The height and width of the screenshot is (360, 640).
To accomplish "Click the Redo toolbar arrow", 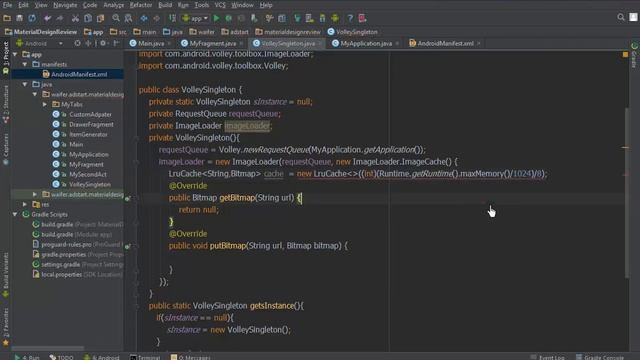I will click(x=60, y=18).
